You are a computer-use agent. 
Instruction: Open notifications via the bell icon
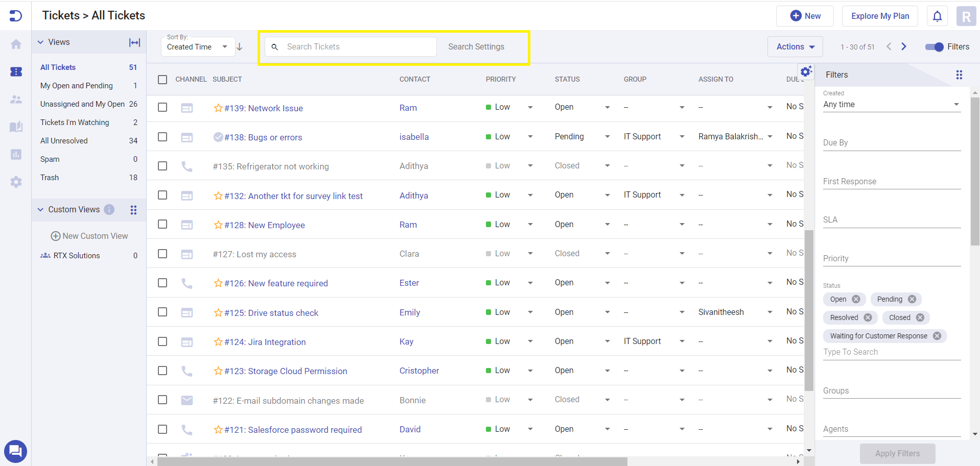point(937,16)
